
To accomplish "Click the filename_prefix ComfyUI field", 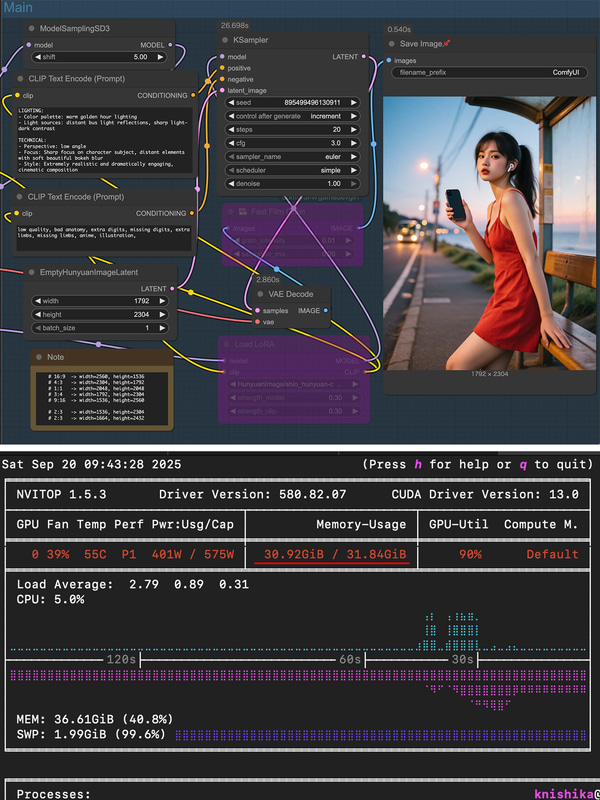I will tap(489, 72).
